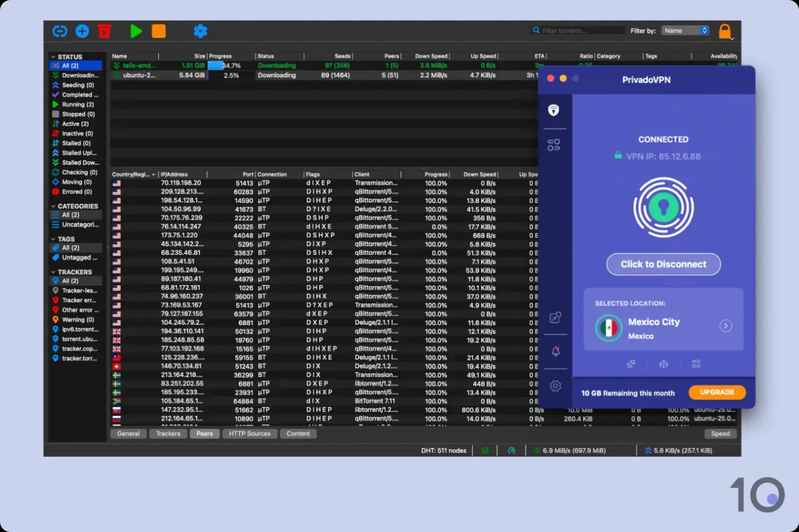This screenshot has width=799, height=532.
Task: Open the General tab
Action: tap(128, 433)
